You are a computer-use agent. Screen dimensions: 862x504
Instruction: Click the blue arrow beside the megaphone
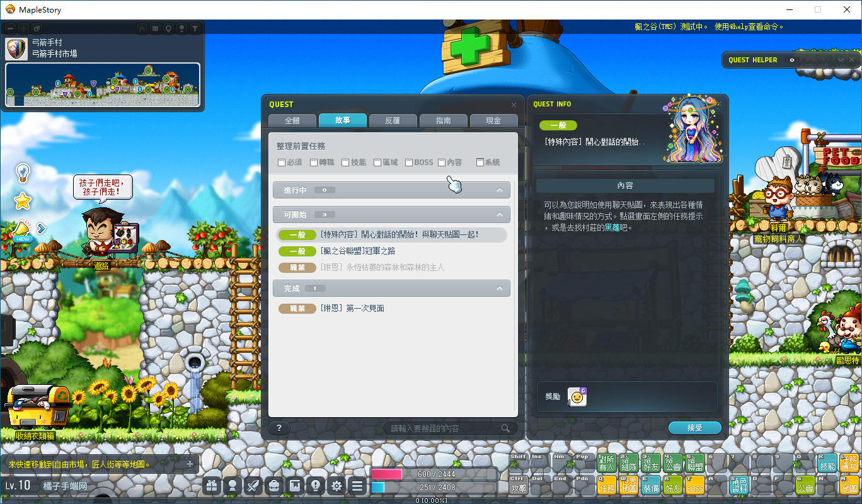point(42,229)
